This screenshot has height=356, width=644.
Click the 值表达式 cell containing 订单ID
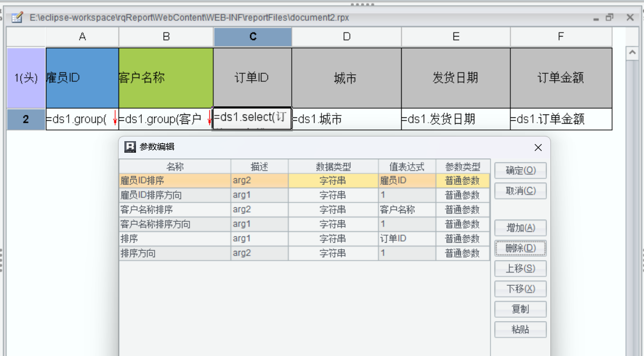pyautogui.click(x=407, y=239)
